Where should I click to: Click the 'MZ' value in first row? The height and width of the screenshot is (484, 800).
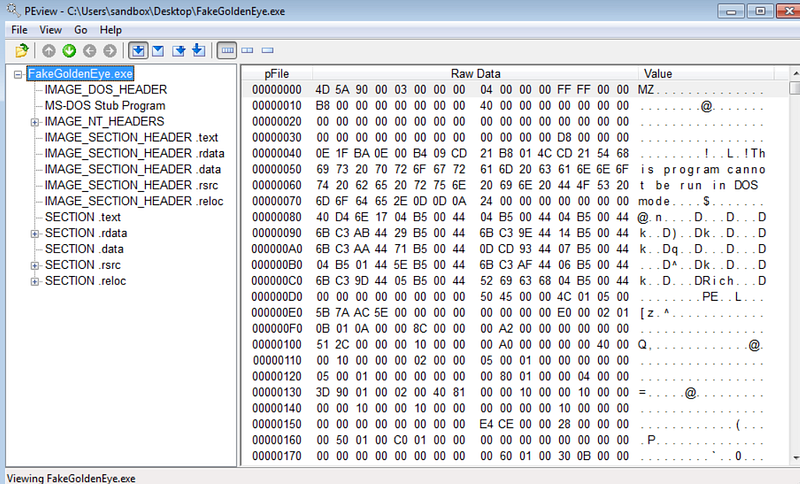click(646, 90)
